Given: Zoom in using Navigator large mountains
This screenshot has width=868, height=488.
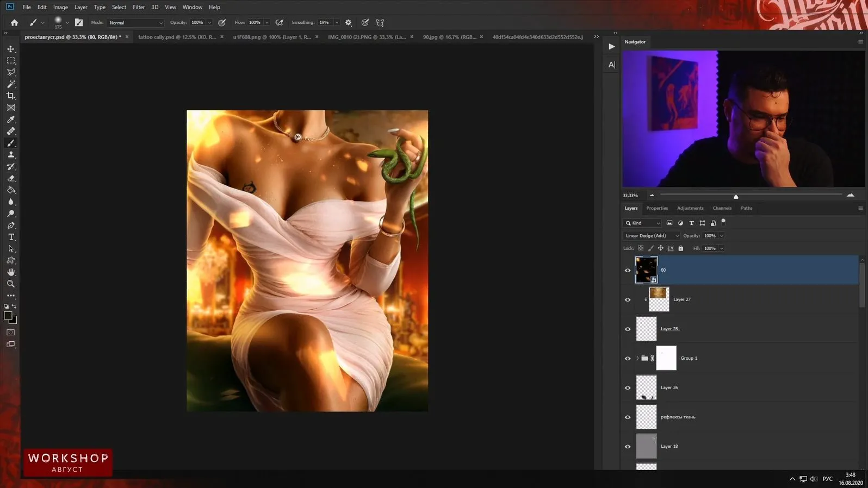Looking at the screenshot, I should pyautogui.click(x=851, y=195).
